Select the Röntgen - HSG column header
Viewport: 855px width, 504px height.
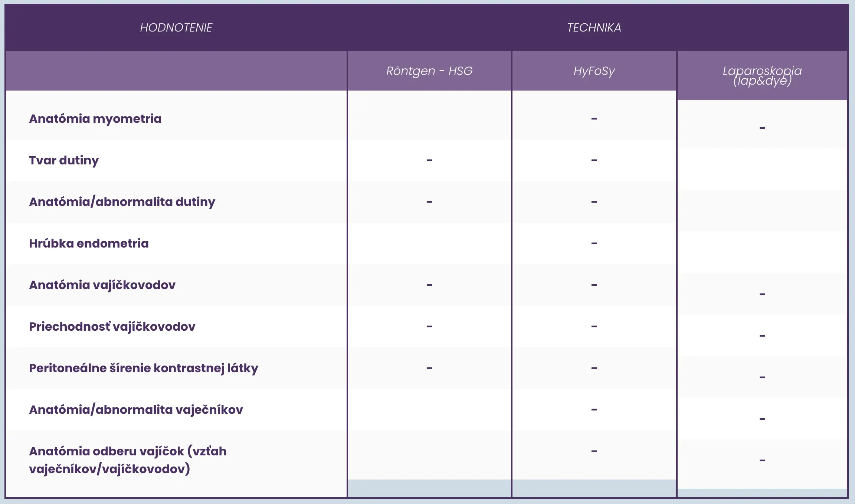pos(429,71)
